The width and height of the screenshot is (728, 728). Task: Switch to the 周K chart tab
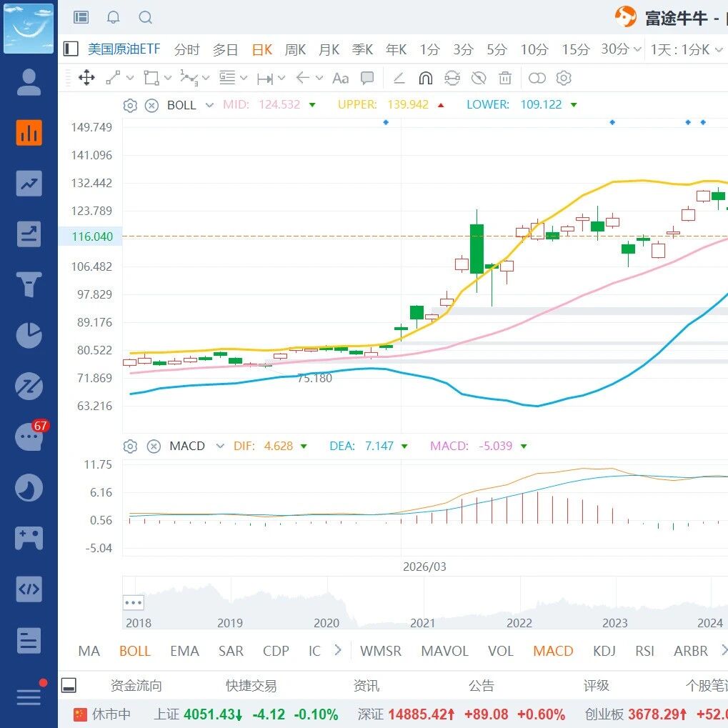click(x=295, y=49)
